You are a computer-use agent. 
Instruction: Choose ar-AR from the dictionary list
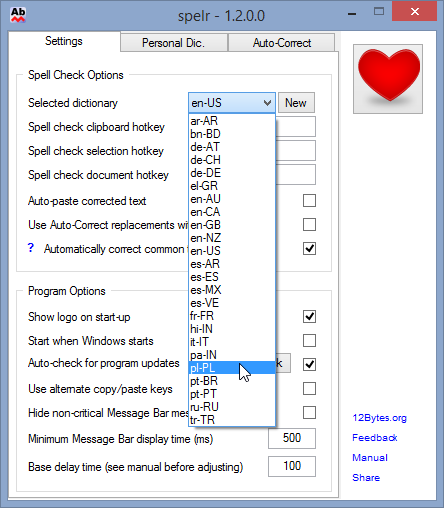pos(232,121)
